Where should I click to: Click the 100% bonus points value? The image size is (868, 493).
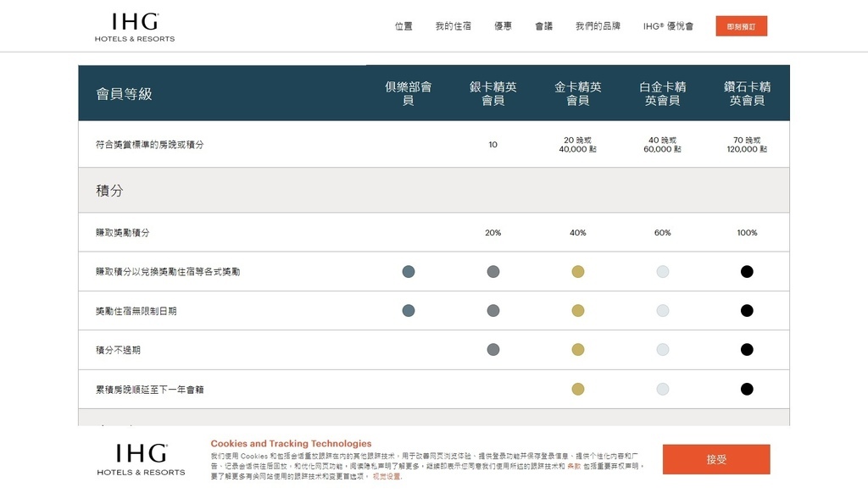pyautogui.click(x=747, y=232)
